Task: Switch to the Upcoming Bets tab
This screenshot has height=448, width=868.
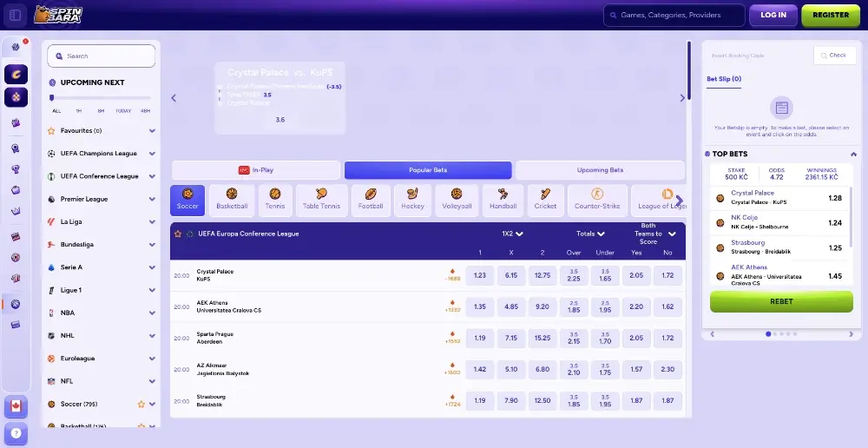Action: pos(600,170)
